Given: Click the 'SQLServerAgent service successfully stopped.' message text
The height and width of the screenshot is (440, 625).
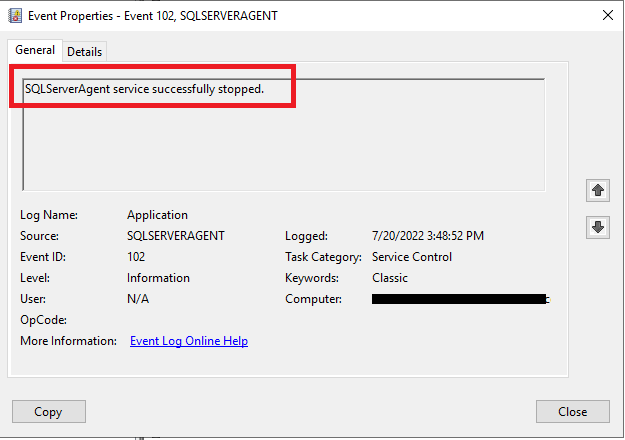Looking at the screenshot, I should [144, 89].
